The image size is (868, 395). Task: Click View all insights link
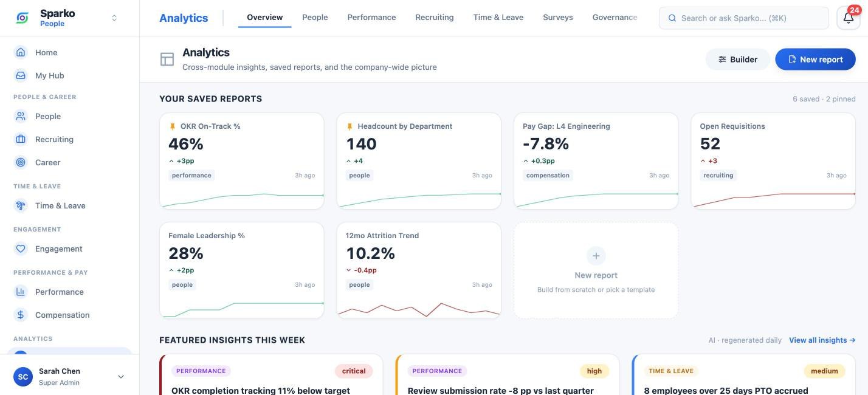822,340
